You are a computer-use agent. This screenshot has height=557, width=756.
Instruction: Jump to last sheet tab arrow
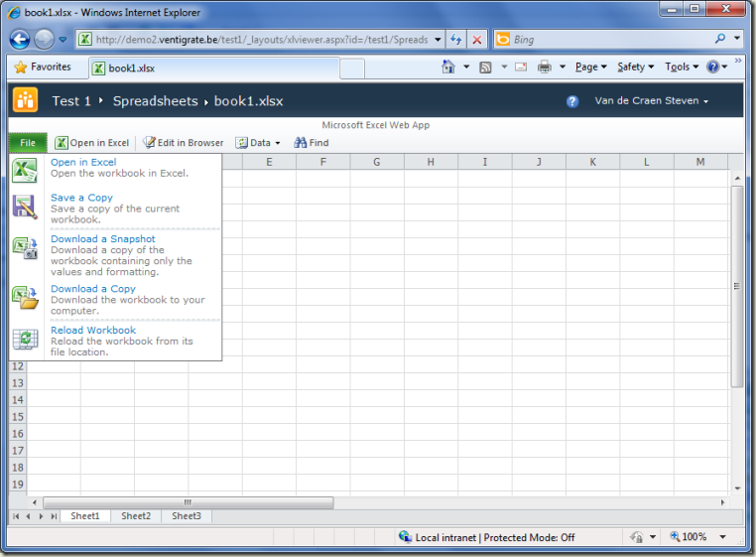[x=54, y=516]
